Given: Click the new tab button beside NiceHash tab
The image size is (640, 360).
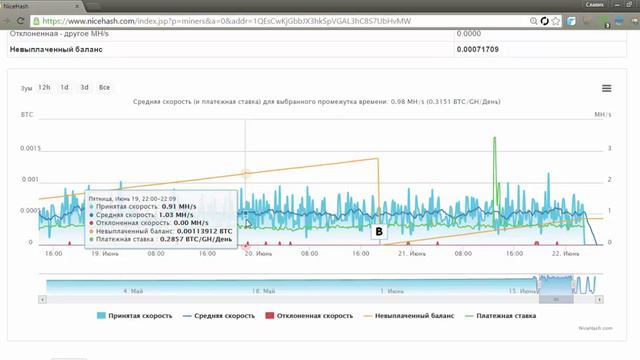Looking at the screenshot, I should click(x=93, y=6).
